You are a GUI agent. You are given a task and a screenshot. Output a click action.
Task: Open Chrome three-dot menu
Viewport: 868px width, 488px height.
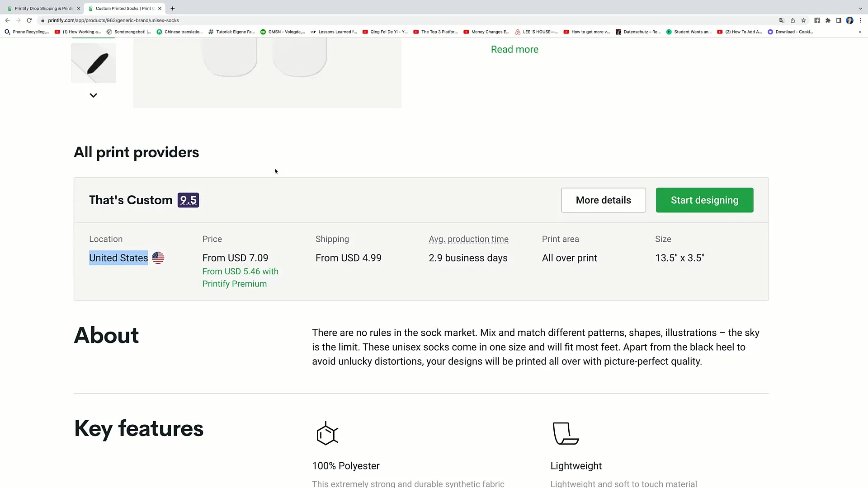[860, 20]
